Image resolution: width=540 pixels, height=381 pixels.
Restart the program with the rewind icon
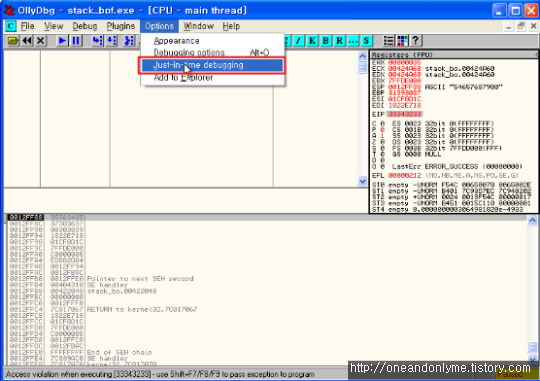pos(27,41)
